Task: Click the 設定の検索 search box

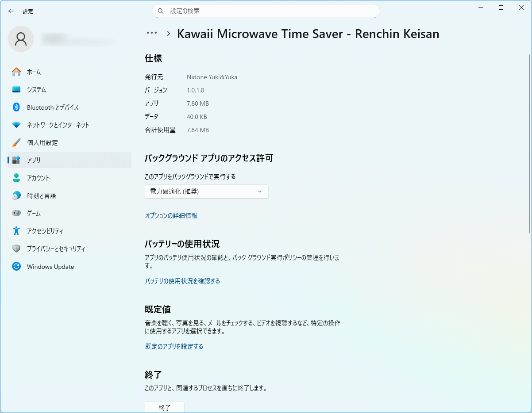Action: pos(266,11)
